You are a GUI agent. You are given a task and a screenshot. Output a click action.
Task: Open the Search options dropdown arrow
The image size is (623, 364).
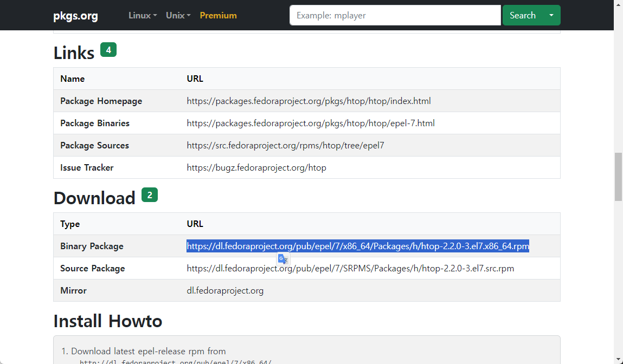(551, 15)
